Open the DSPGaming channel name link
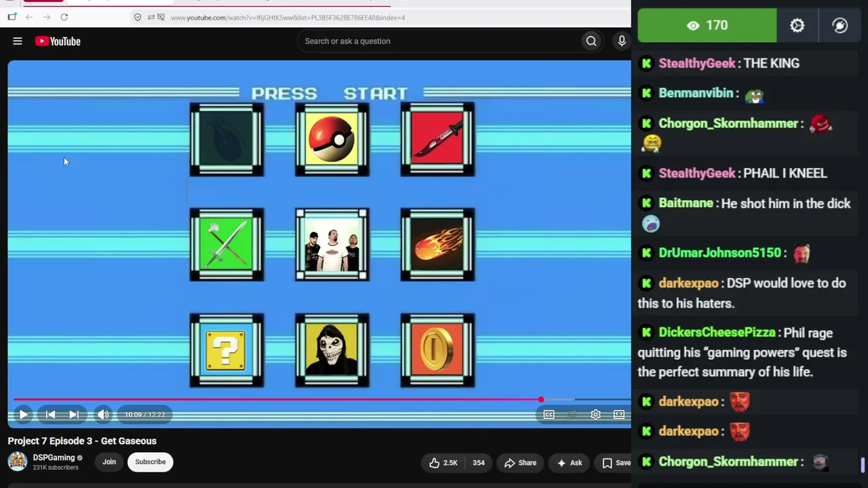The width and height of the screenshot is (868, 488). 54,457
